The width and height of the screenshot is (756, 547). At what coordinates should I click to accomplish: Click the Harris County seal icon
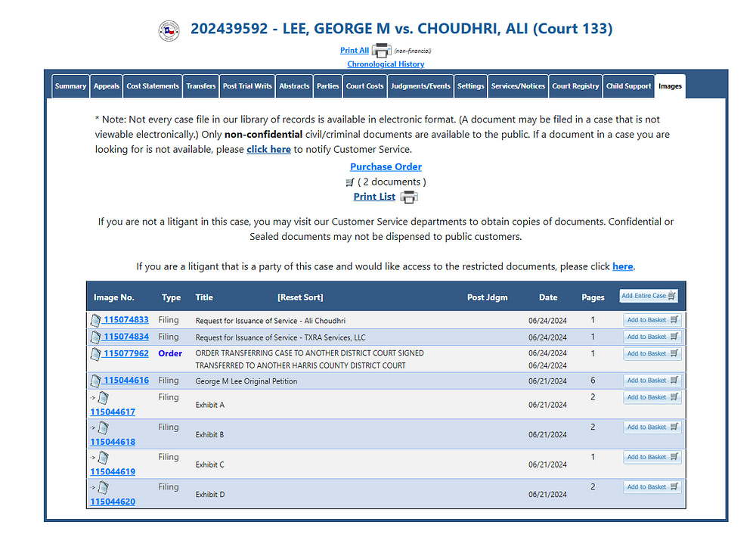169,31
